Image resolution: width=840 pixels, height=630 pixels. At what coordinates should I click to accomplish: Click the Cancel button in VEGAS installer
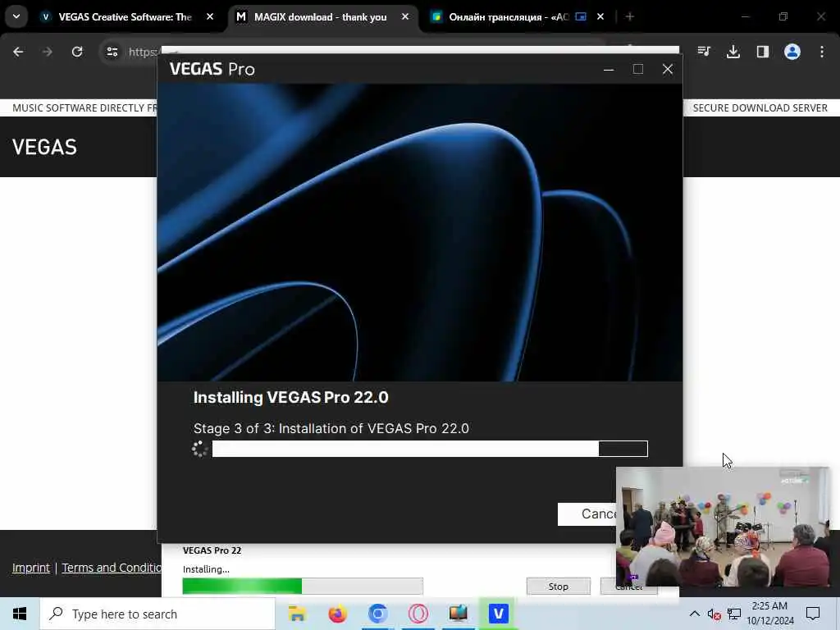click(587, 514)
